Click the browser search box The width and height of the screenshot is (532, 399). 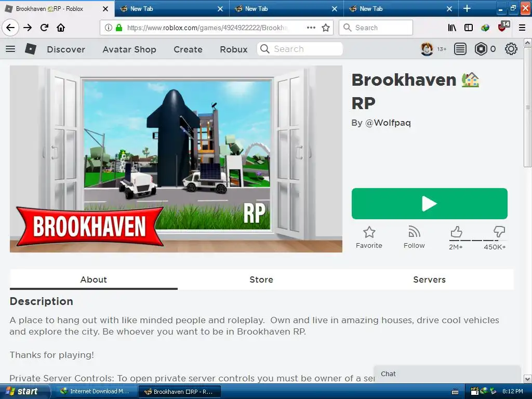pyautogui.click(x=376, y=28)
